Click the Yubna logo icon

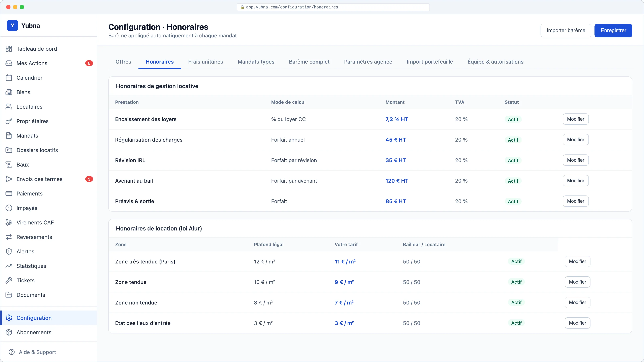pyautogui.click(x=12, y=26)
